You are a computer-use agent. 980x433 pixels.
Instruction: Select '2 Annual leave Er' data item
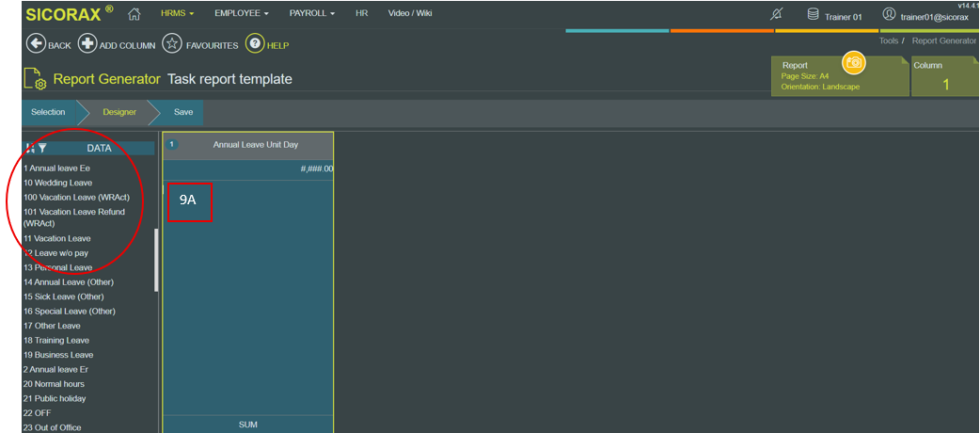pos(56,370)
